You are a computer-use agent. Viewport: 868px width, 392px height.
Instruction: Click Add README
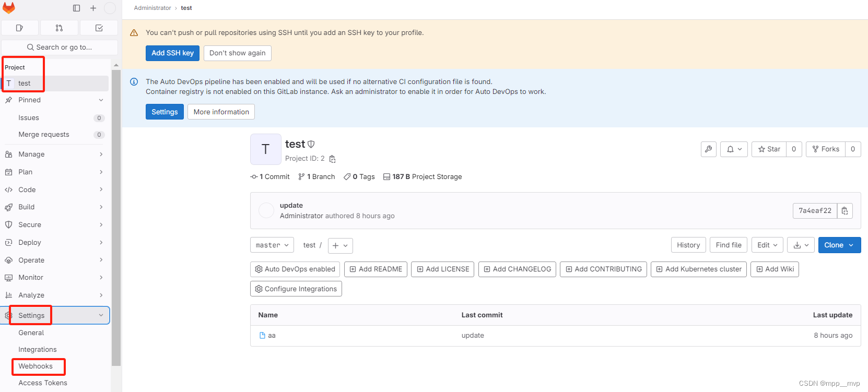376,269
